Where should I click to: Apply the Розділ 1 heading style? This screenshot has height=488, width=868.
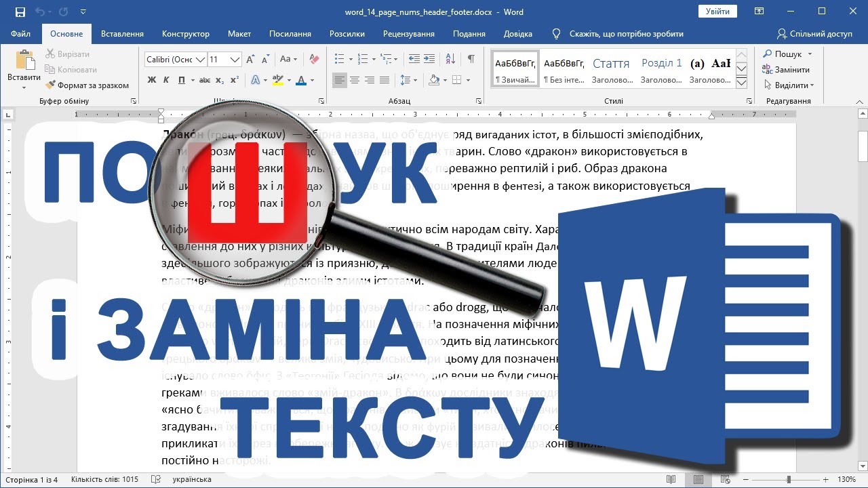pos(662,69)
